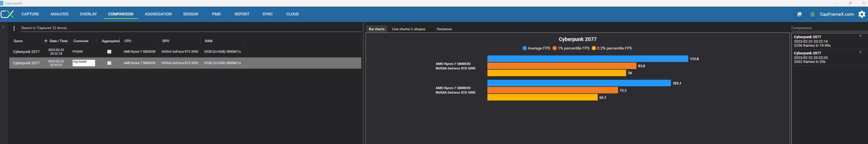Select Cyberpunk 2077 row dated 20:33:35
This screenshot has width=868, height=144.
(185, 63)
